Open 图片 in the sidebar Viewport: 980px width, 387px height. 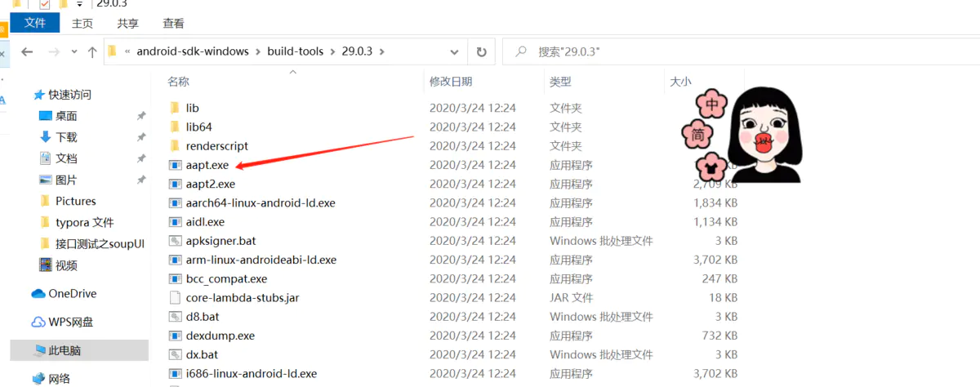pyautogui.click(x=67, y=180)
